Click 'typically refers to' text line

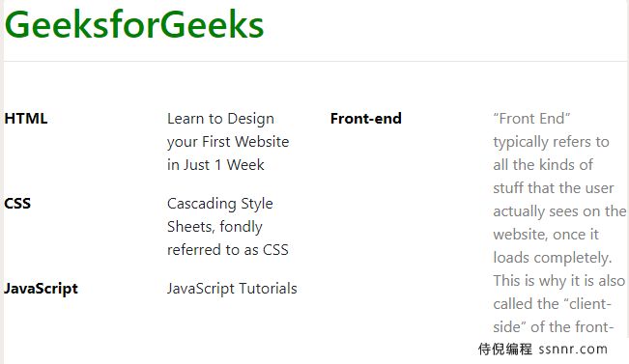point(551,142)
